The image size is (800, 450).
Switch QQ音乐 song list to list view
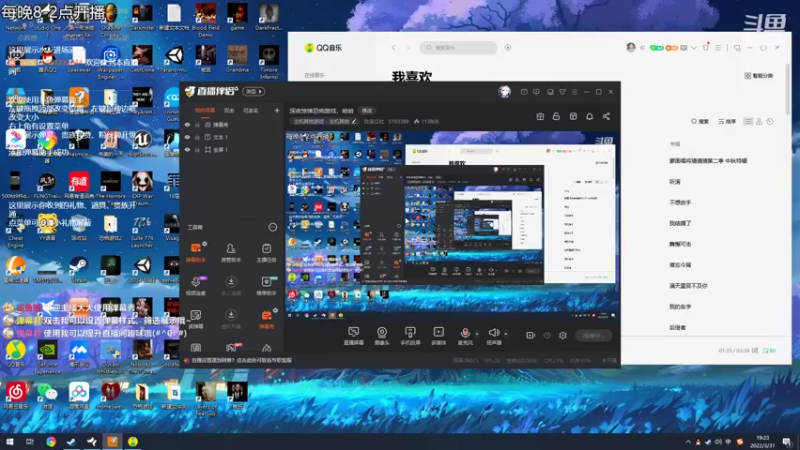tap(748, 121)
